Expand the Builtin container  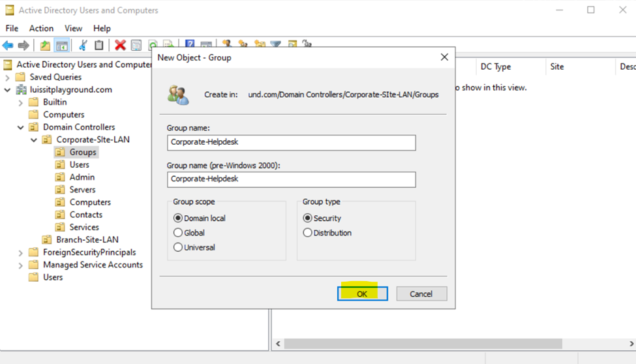[20, 102]
